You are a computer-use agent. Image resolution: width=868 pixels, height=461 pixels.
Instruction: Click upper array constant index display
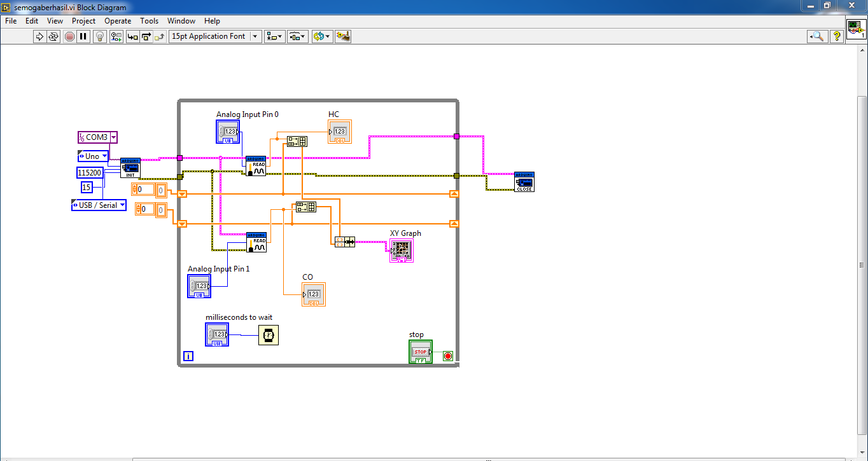[x=143, y=189]
